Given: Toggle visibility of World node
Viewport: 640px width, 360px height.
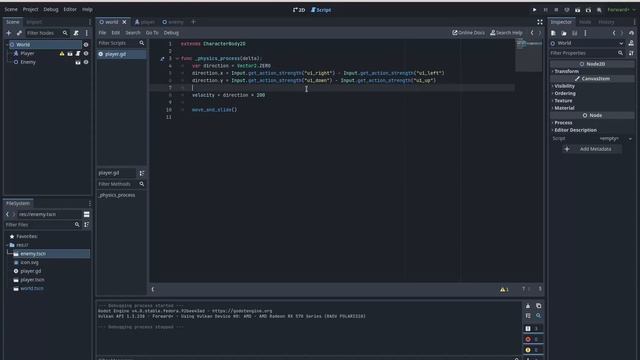Looking at the screenshot, I should (x=86, y=44).
